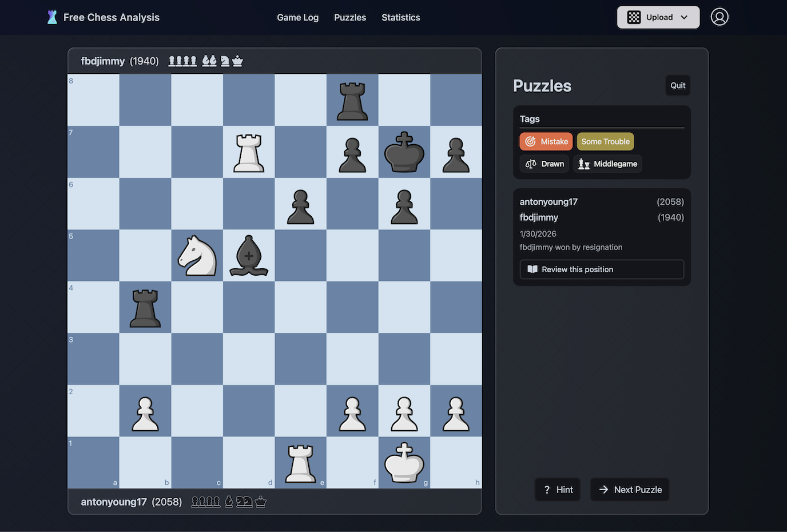
Task: Select the white king on g1
Action: tap(404, 463)
